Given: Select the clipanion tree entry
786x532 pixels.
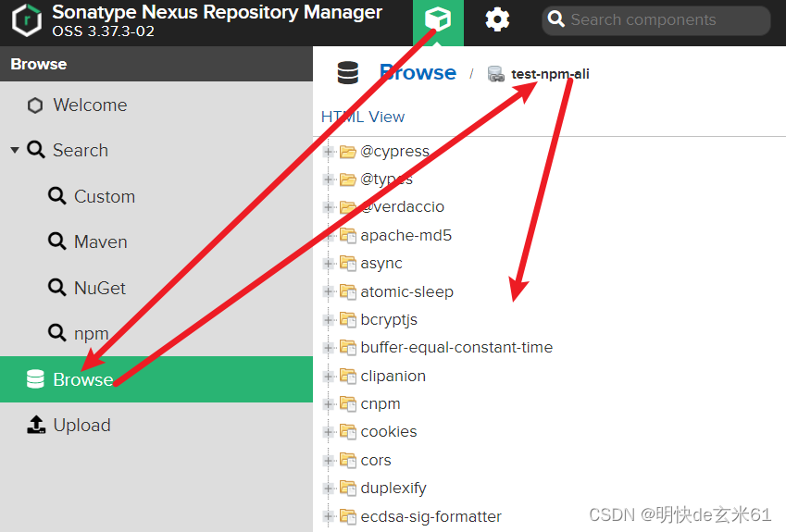Looking at the screenshot, I should (393, 377).
